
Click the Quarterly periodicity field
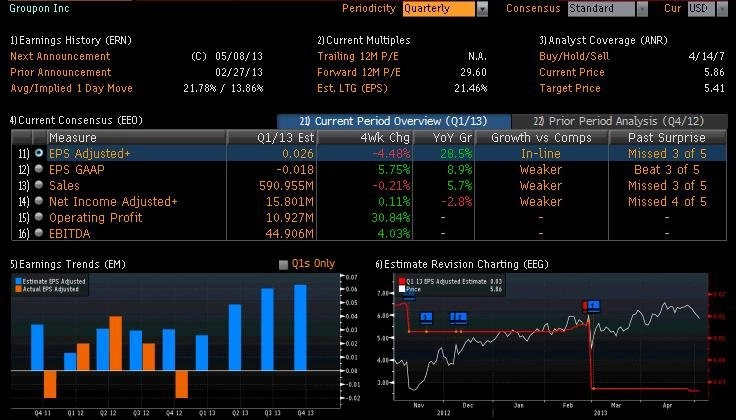(438, 9)
